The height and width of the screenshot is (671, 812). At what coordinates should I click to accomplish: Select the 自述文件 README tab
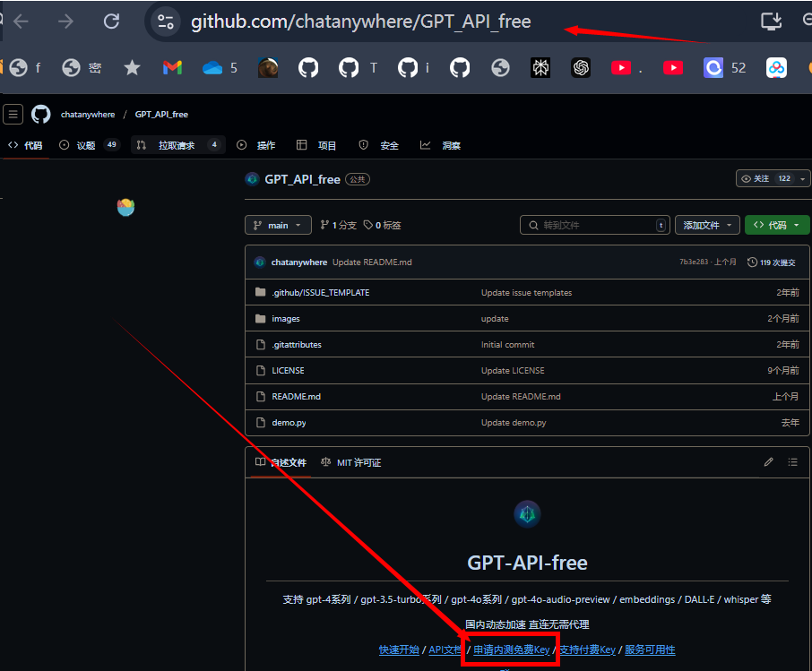[281, 462]
